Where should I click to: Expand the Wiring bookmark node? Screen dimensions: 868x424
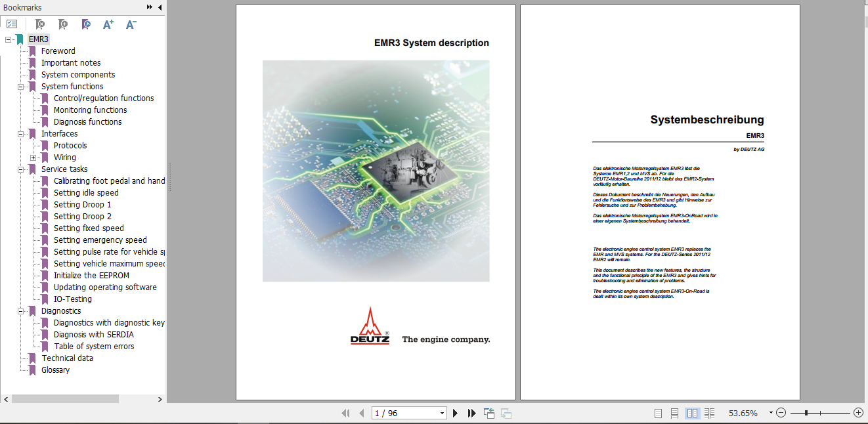click(32, 157)
